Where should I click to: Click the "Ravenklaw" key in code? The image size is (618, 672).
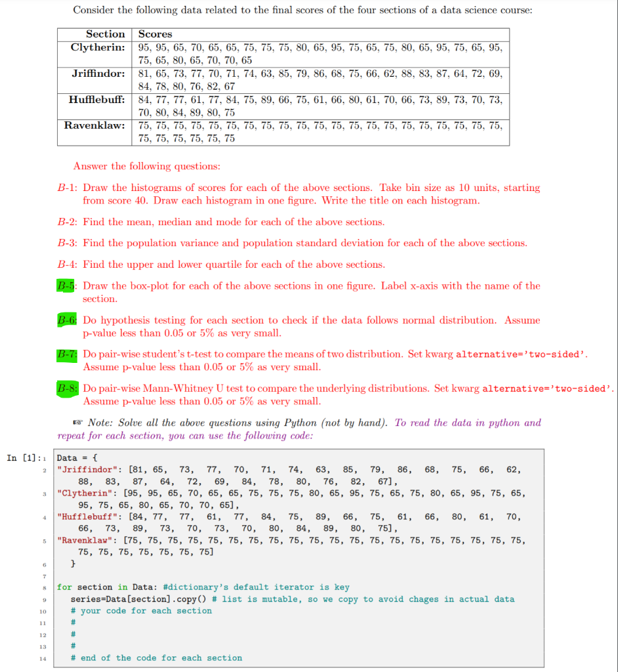pyautogui.click(x=85, y=541)
